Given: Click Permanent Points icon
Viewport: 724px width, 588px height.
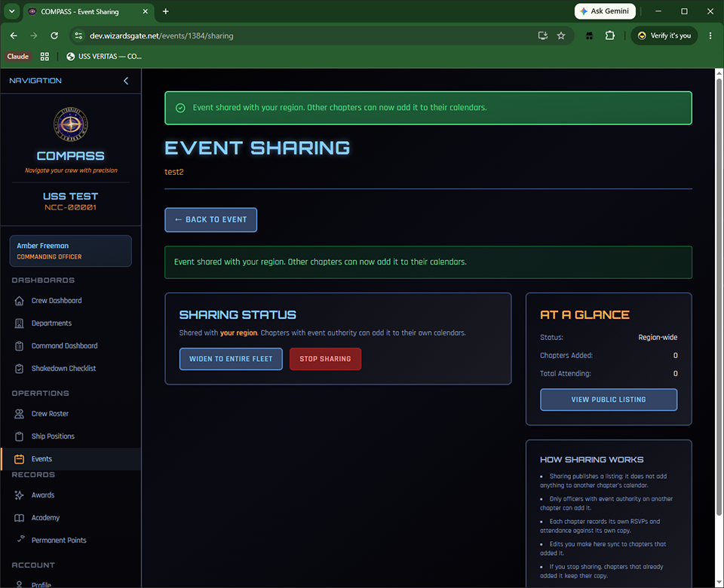Looking at the screenshot, I should [x=20, y=538].
